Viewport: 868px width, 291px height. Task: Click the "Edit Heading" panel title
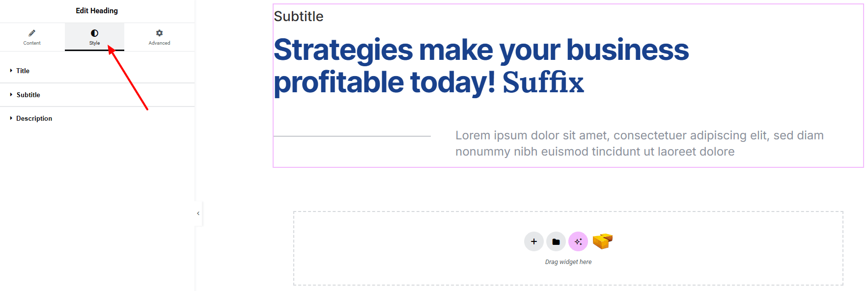(97, 11)
